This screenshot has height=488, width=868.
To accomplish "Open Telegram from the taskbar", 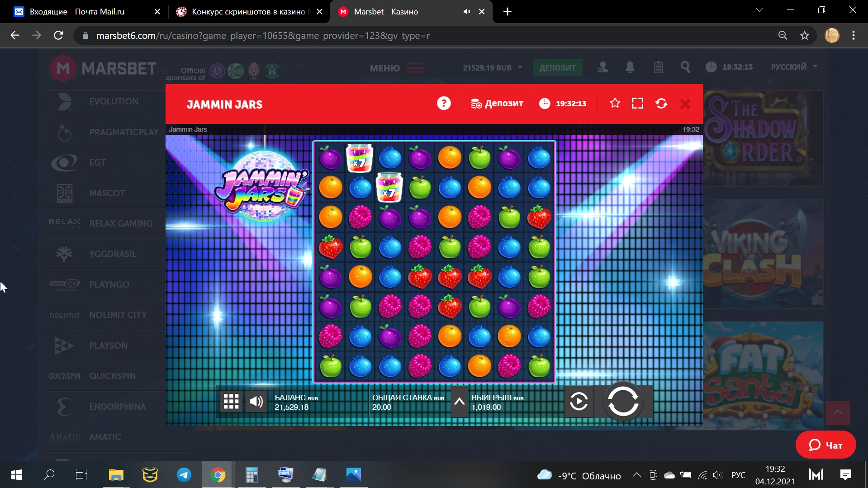I will click(184, 475).
